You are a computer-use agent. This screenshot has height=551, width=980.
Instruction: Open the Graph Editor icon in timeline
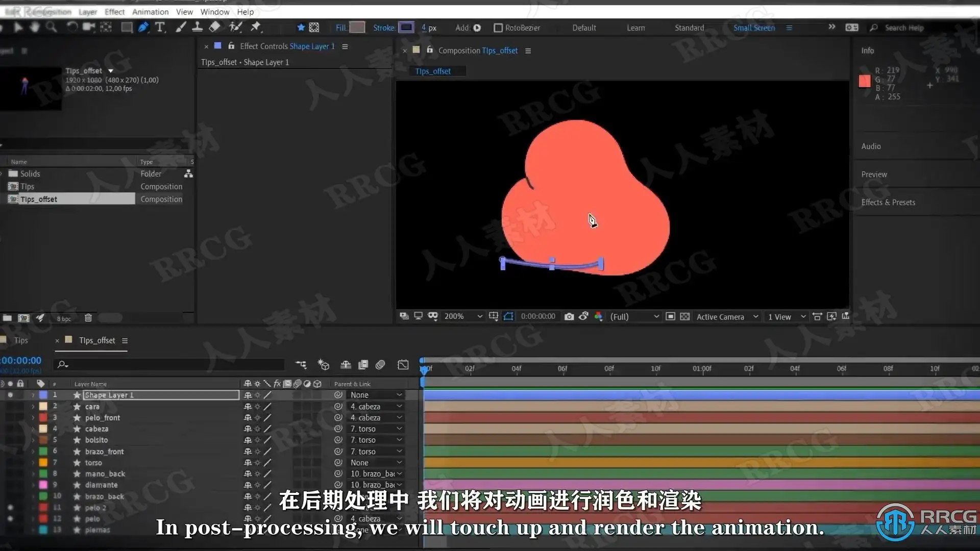tap(403, 365)
